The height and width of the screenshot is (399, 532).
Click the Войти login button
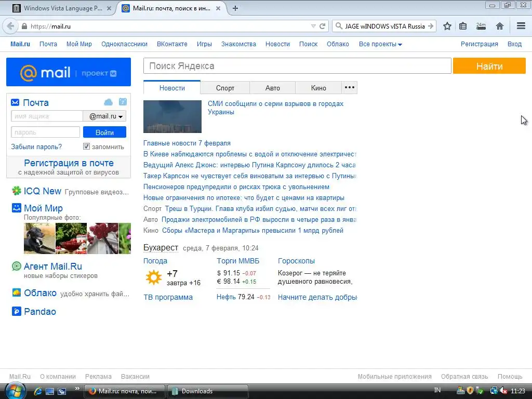104,132
